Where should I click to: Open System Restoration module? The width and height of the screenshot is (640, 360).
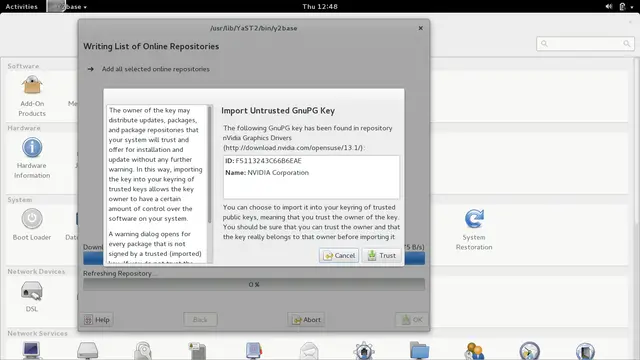[474, 229]
